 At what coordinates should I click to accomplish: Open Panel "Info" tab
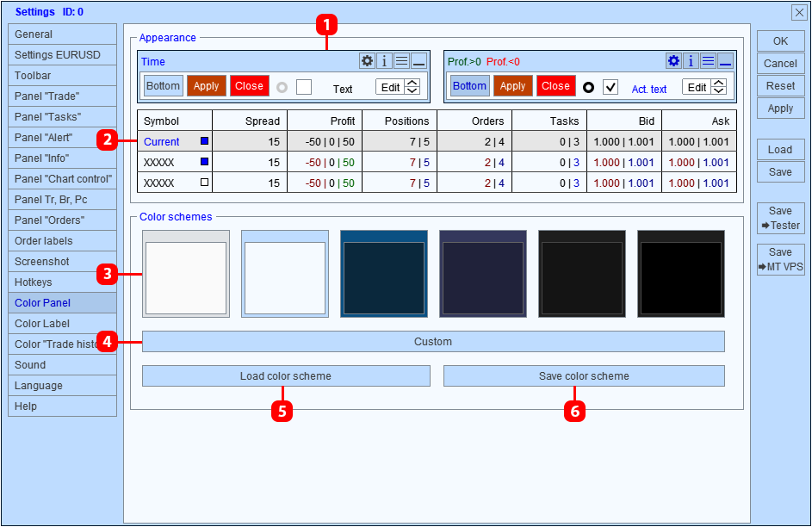point(62,158)
